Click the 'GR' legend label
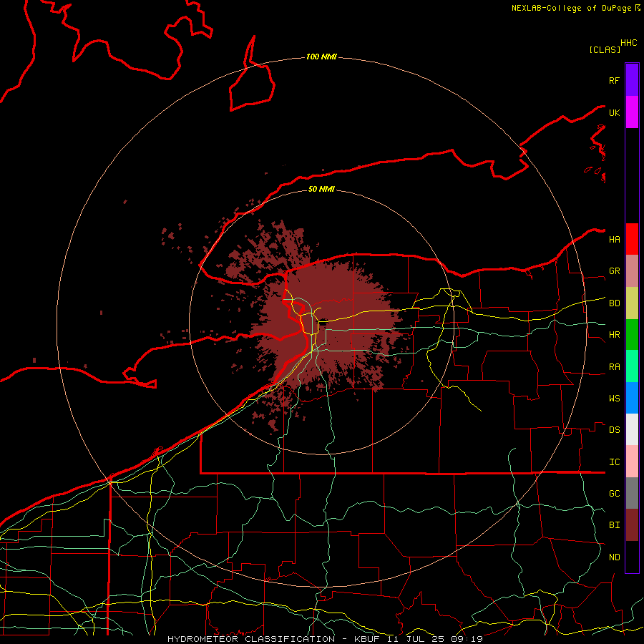Viewport: 644px width, 644px height. [x=614, y=271]
